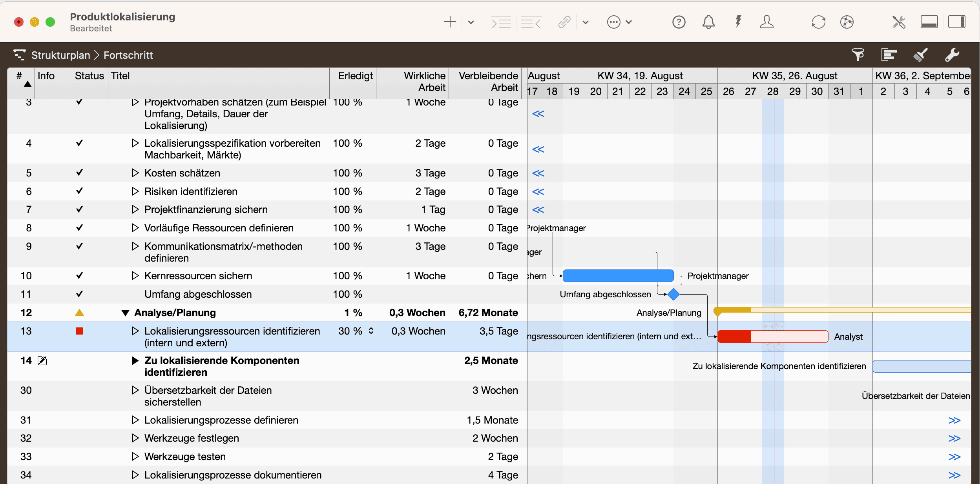Click the help question mark button
Viewport: 980px width, 484px height.
point(679,22)
